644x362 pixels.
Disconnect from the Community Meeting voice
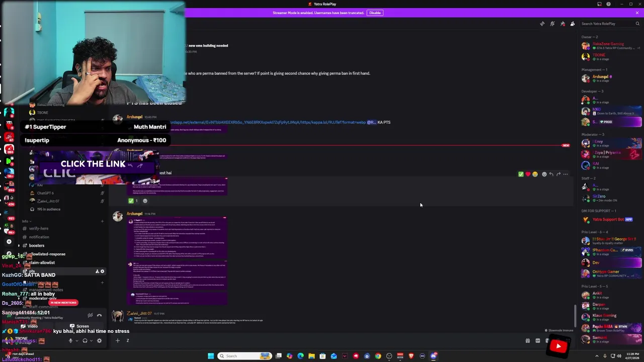point(99,315)
